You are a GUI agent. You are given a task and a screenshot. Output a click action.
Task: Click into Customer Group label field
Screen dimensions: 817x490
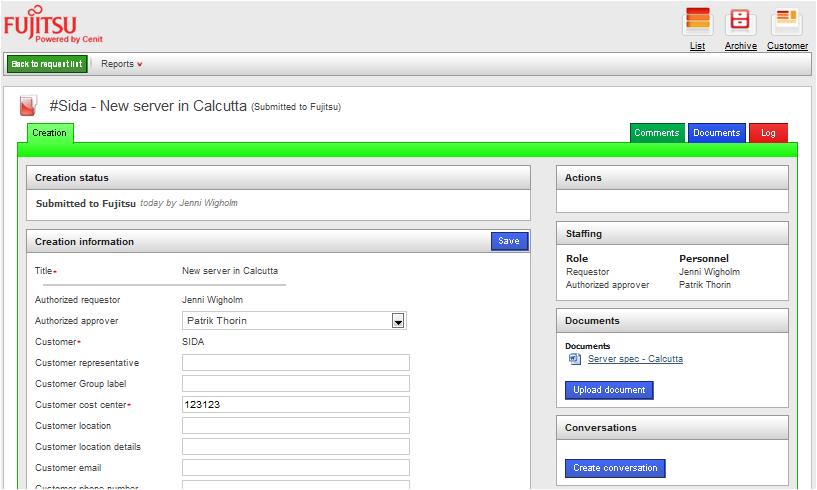pos(295,383)
